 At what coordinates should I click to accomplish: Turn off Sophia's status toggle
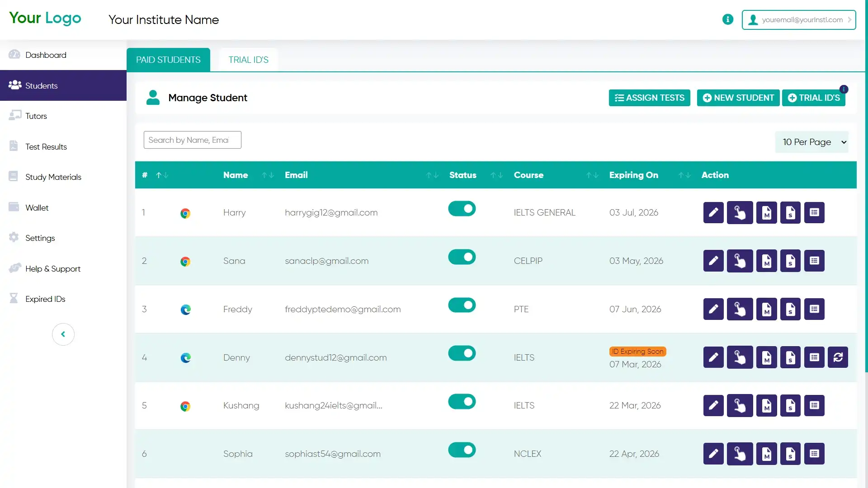462,450
